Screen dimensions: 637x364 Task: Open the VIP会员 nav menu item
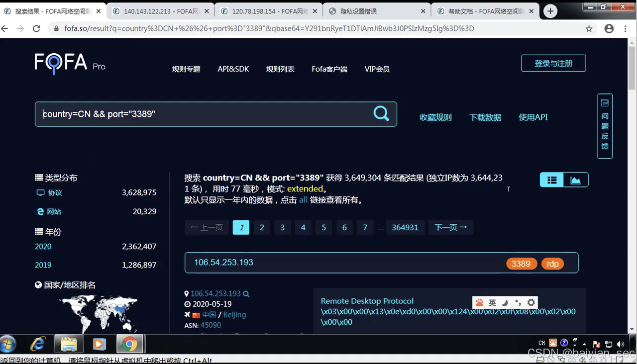click(377, 69)
